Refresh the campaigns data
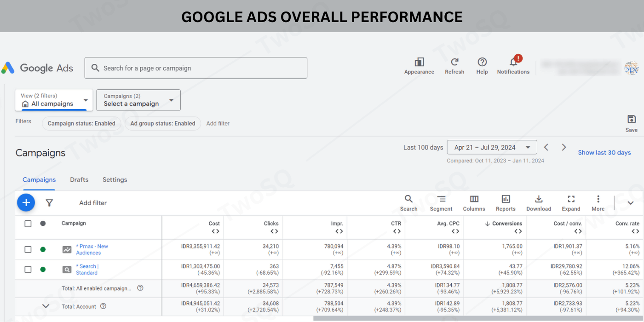Viewport: 644px width, 322px height. 454,63
